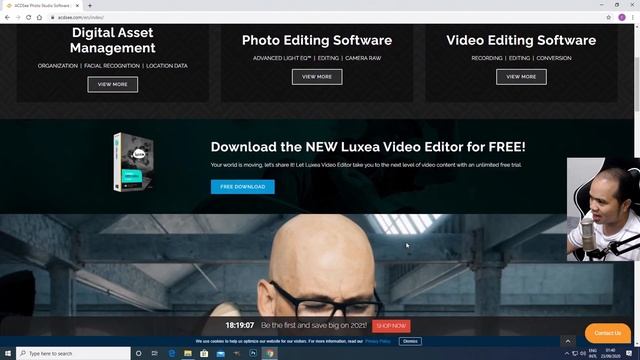This screenshot has width=640, height=360.
Task: Reload the ACDSee page
Action: tap(29, 18)
